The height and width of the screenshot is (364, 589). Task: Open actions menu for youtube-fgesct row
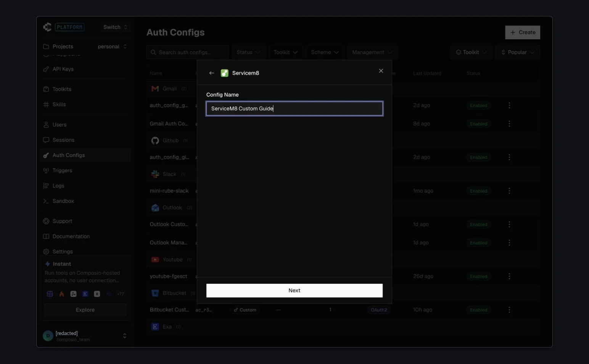click(x=509, y=276)
